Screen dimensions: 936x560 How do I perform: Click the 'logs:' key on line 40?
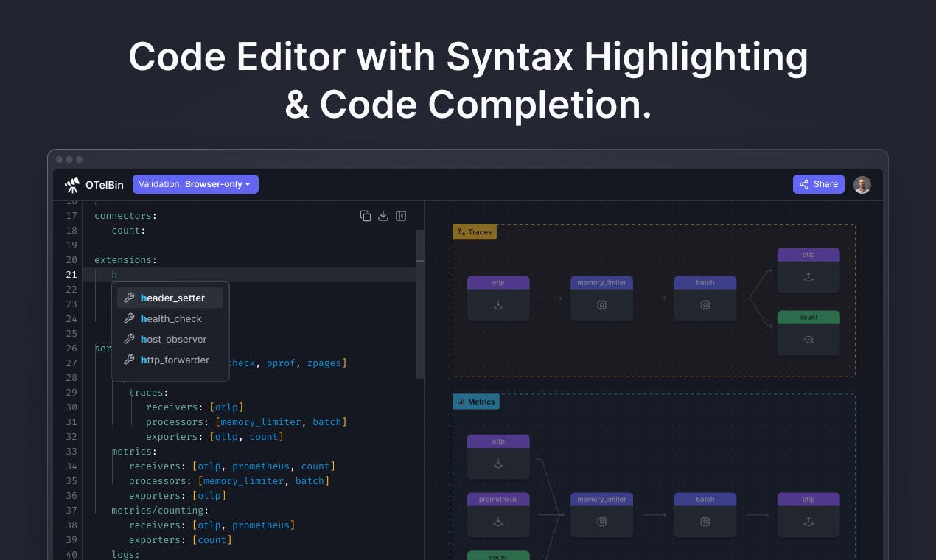[125, 554]
